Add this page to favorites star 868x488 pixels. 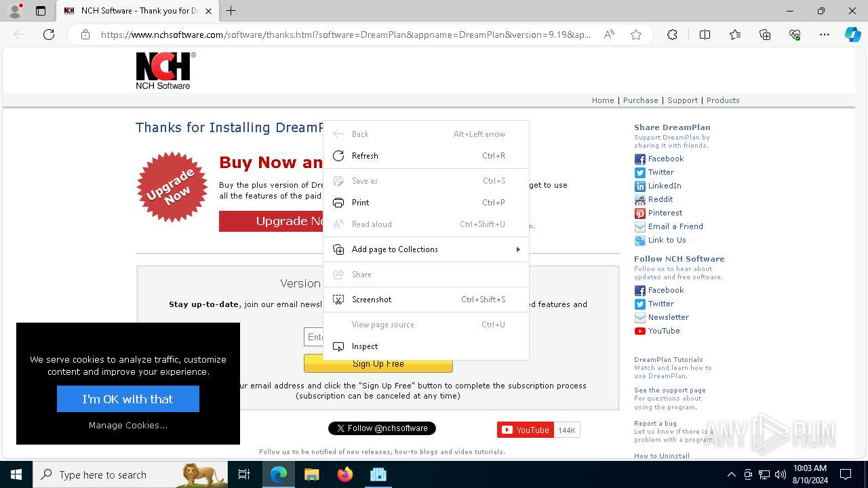[x=636, y=35]
